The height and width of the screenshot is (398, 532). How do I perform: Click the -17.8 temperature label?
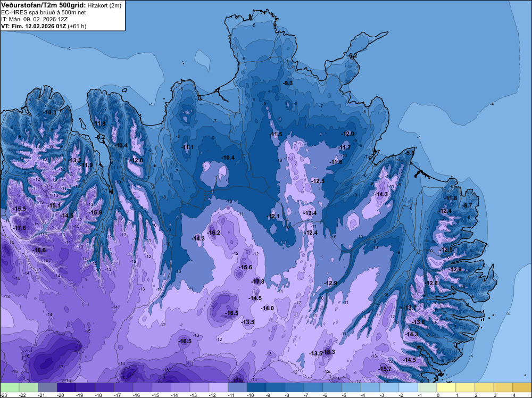point(258,281)
